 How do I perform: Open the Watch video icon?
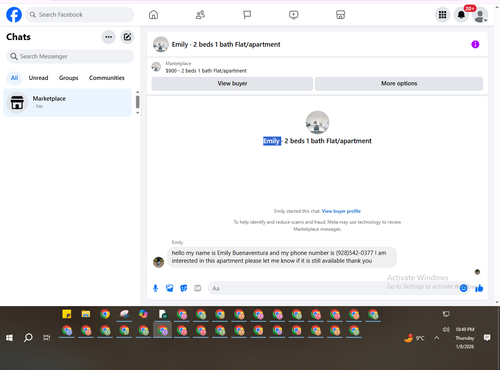click(x=294, y=15)
